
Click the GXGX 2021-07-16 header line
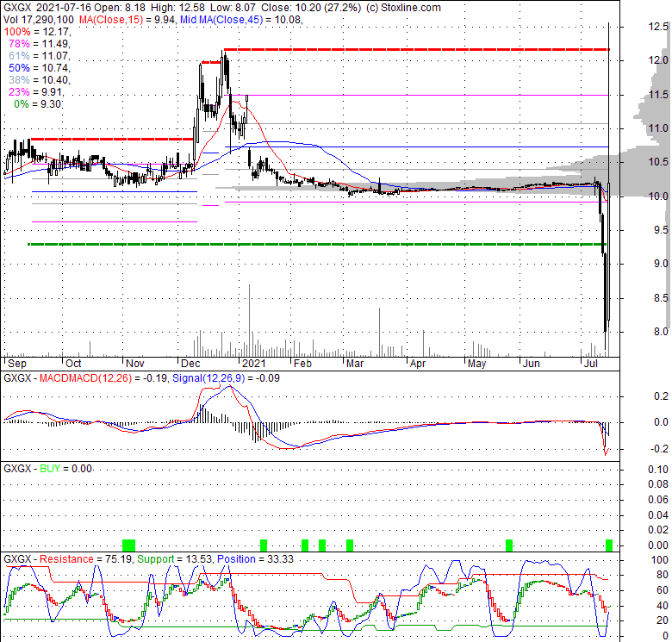tap(222, 8)
